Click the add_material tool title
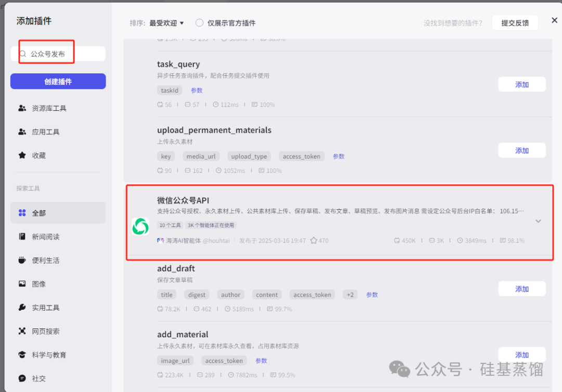This screenshot has width=562, height=392. point(183,334)
